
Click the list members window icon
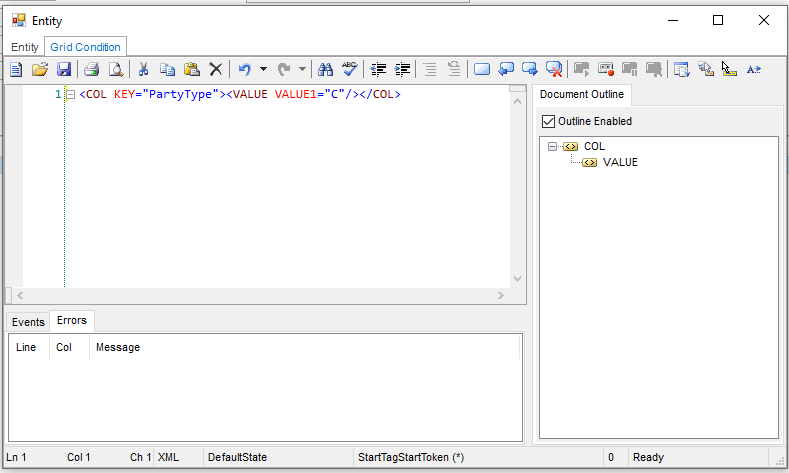[x=682, y=69]
